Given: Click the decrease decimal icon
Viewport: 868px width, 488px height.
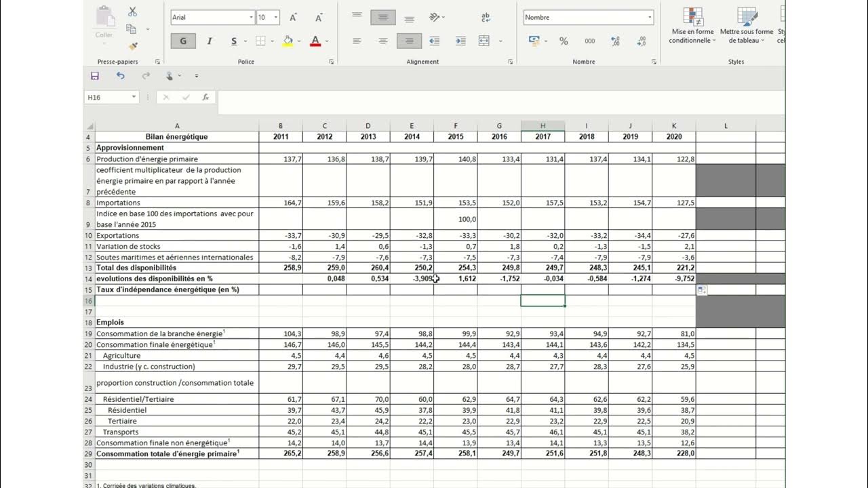Looking at the screenshot, I should [641, 41].
